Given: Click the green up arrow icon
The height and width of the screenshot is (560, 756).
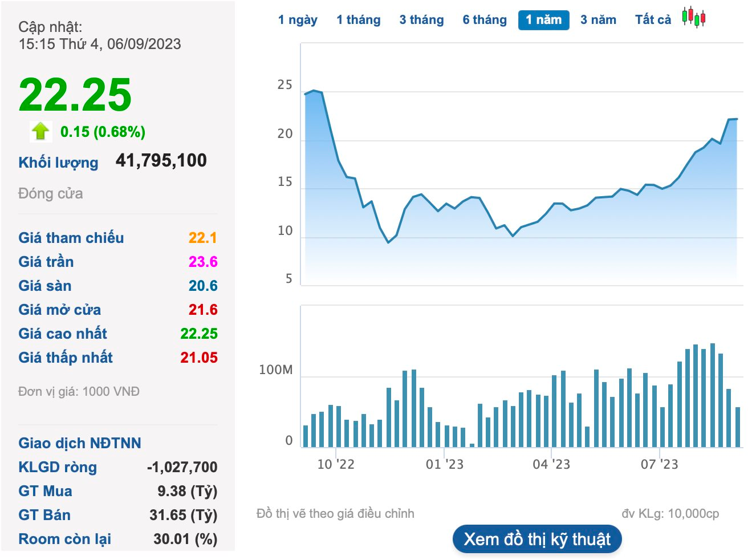Looking at the screenshot, I should point(40,131).
